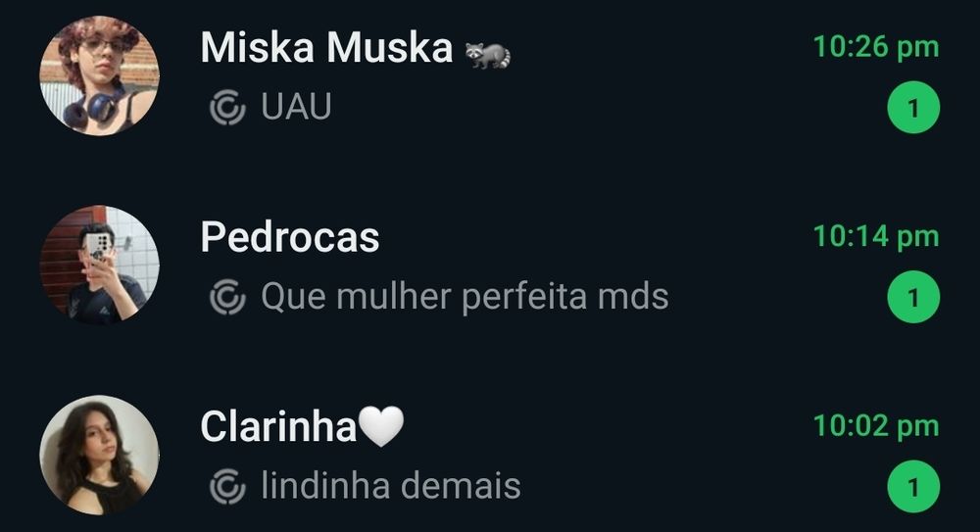Tap the unread badge in Clarinha's chat
Image resolution: width=980 pixels, height=532 pixels.
(913, 486)
